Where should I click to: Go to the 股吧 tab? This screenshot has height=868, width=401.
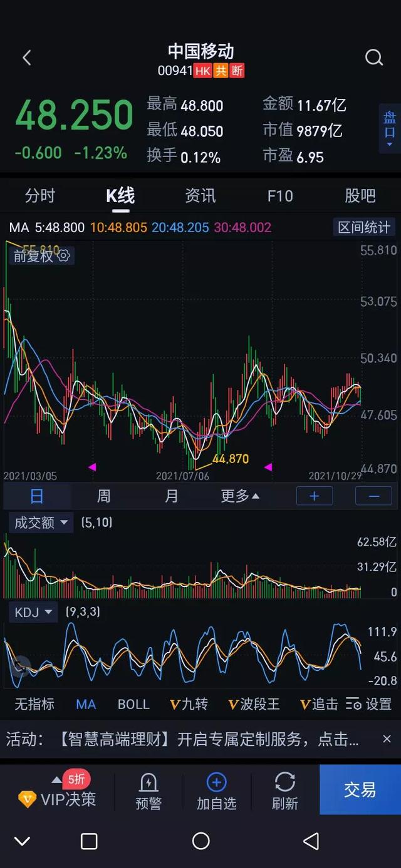point(360,196)
